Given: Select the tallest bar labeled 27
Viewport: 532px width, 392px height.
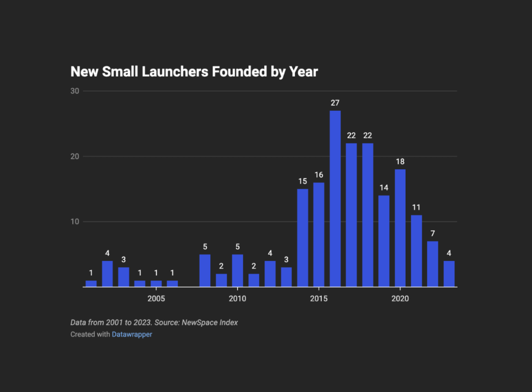Looking at the screenshot, I should pyautogui.click(x=336, y=198).
